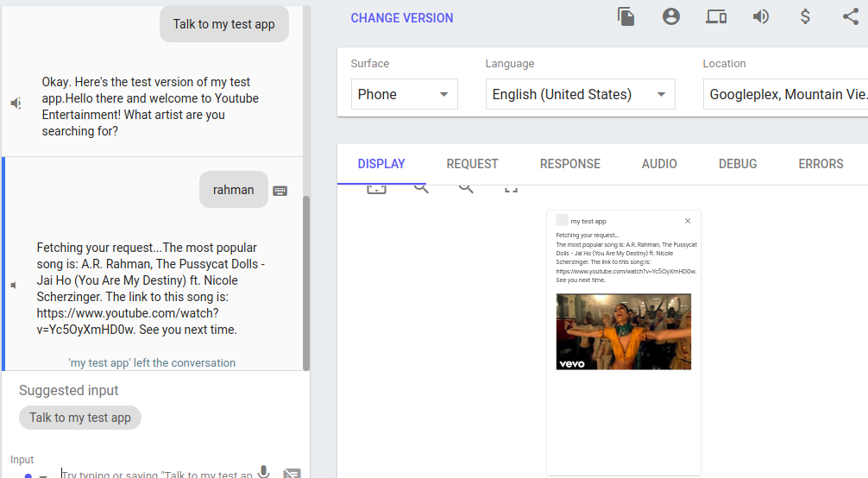Play audio for the Fetching your request response
The width and height of the screenshot is (868, 478).
click(x=14, y=286)
